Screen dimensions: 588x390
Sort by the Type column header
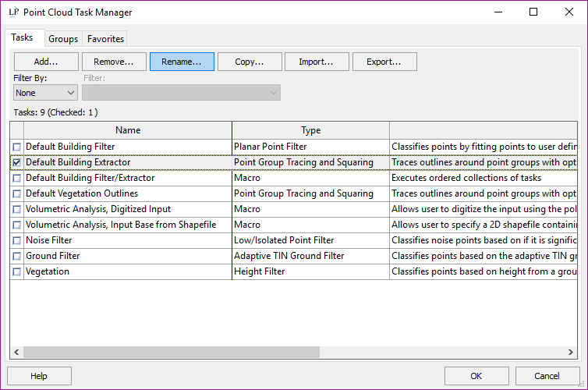(x=311, y=130)
